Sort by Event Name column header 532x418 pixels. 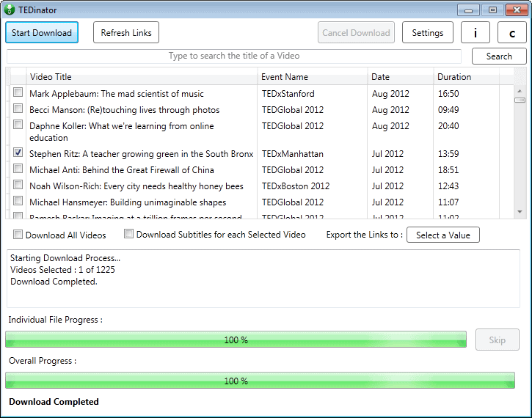[313, 77]
